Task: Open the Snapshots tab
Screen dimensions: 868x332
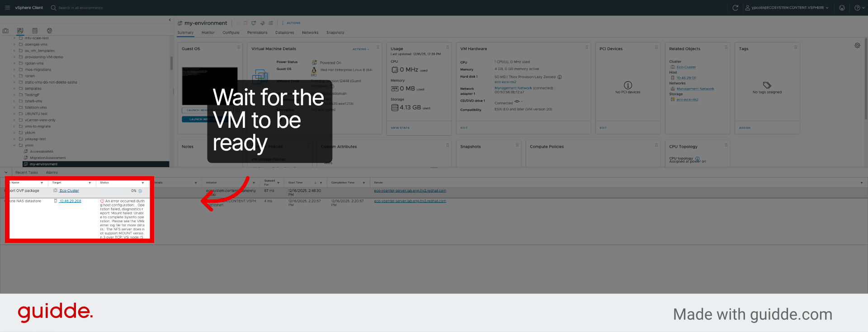Action: pyautogui.click(x=335, y=33)
